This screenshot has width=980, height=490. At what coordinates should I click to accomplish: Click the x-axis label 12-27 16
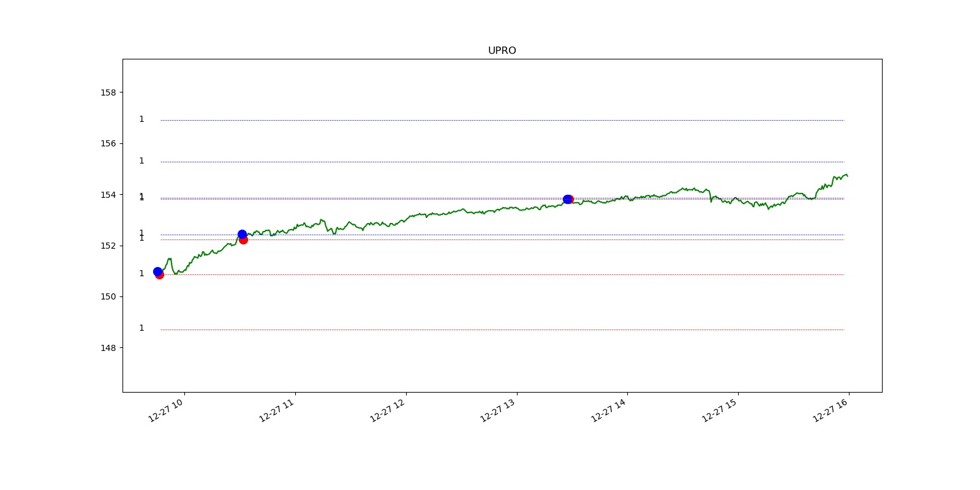pos(831,410)
